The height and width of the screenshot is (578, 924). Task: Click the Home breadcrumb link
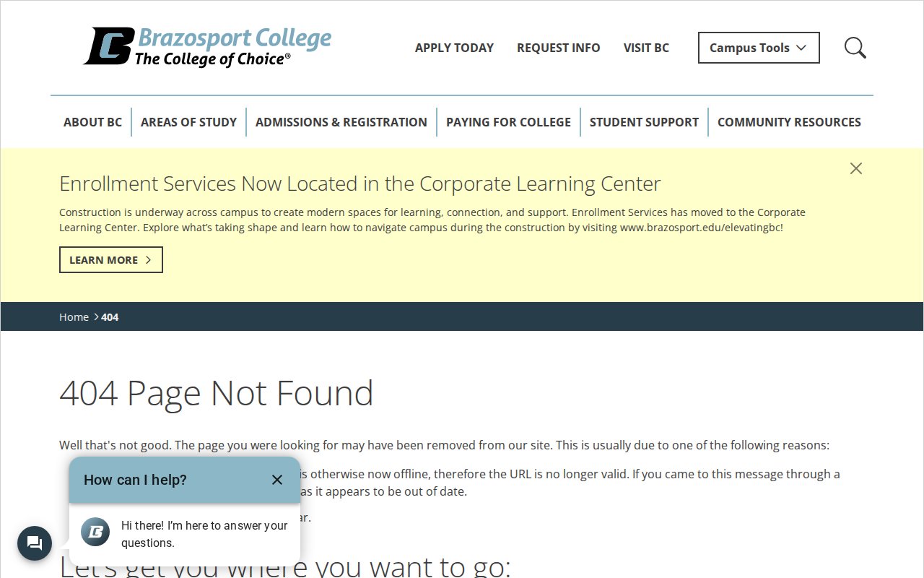[74, 317]
